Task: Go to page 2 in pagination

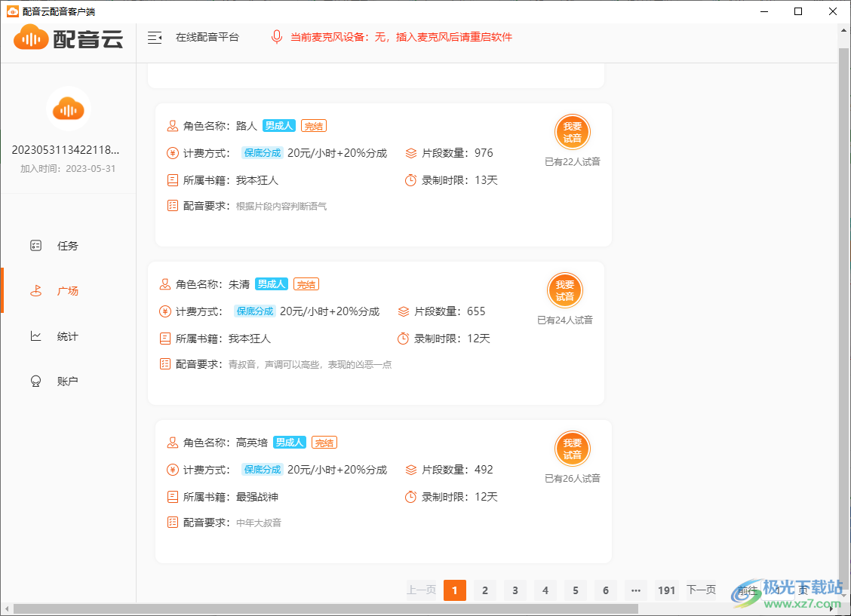Action: pyautogui.click(x=485, y=590)
